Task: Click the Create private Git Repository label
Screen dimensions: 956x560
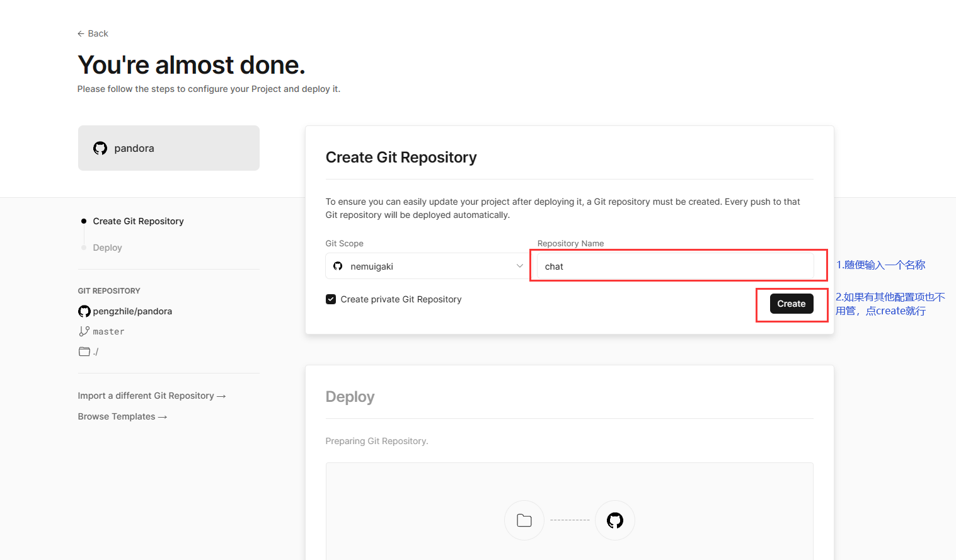Action: click(x=401, y=299)
